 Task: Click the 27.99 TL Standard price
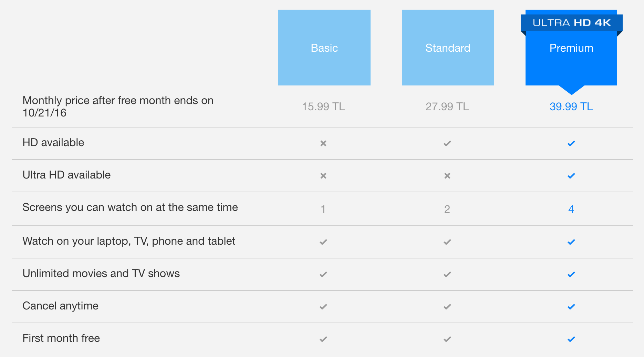click(x=447, y=106)
